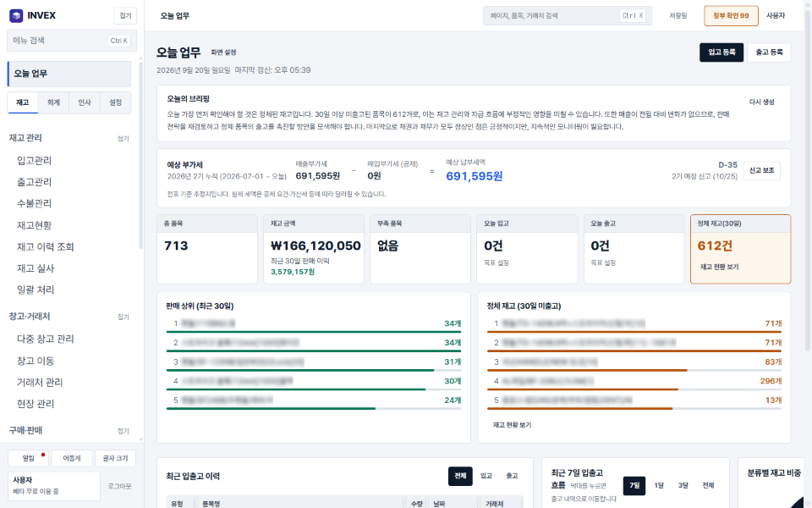Open notifications with the 알림 button
The height and width of the screenshot is (508, 812).
pos(29,458)
